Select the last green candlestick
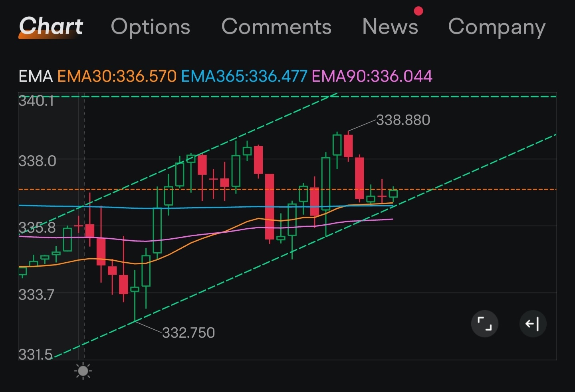The image size is (575, 392). coord(393,194)
